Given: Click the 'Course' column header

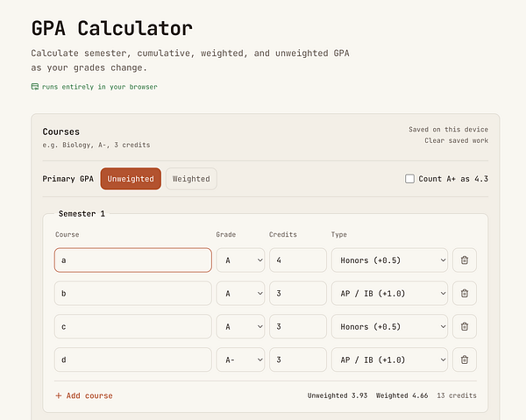Looking at the screenshot, I should pos(68,234).
